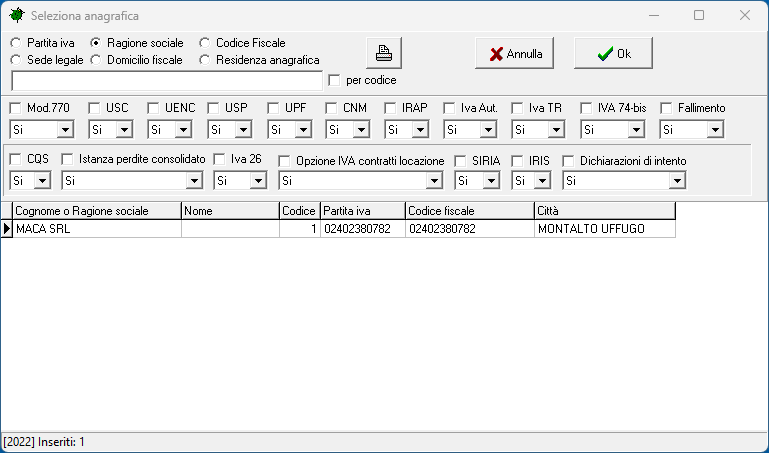769x453 pixels.
Task: Click the search text input field
Action: 166,80
